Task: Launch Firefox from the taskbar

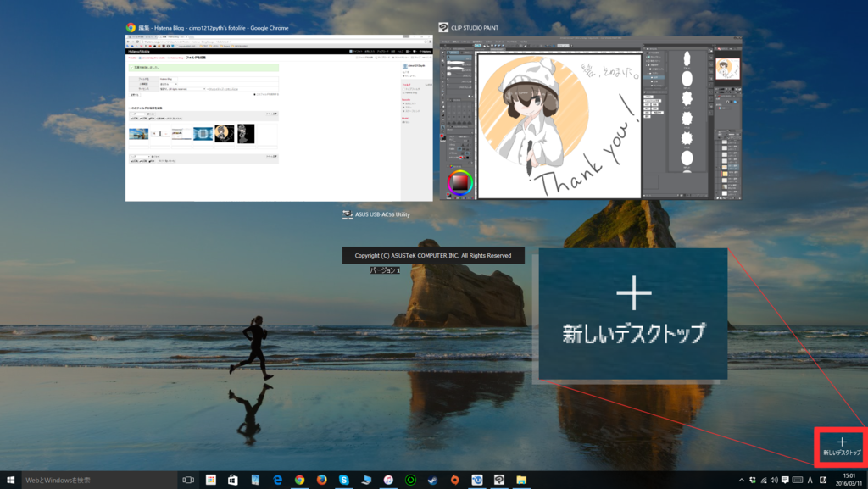Action: 321,480
